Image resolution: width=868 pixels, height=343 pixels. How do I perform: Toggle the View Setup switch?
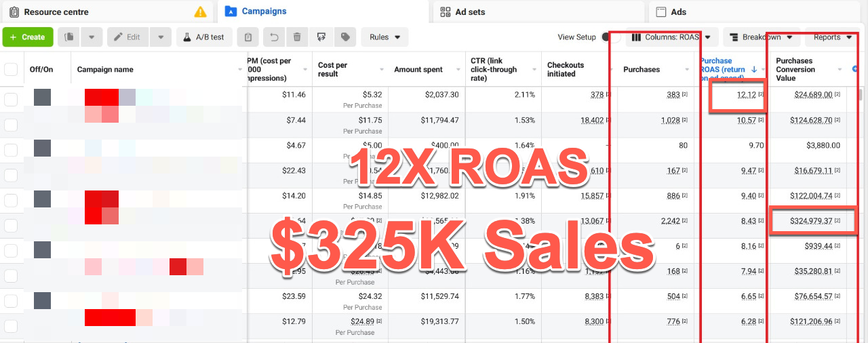pos(609,37)
